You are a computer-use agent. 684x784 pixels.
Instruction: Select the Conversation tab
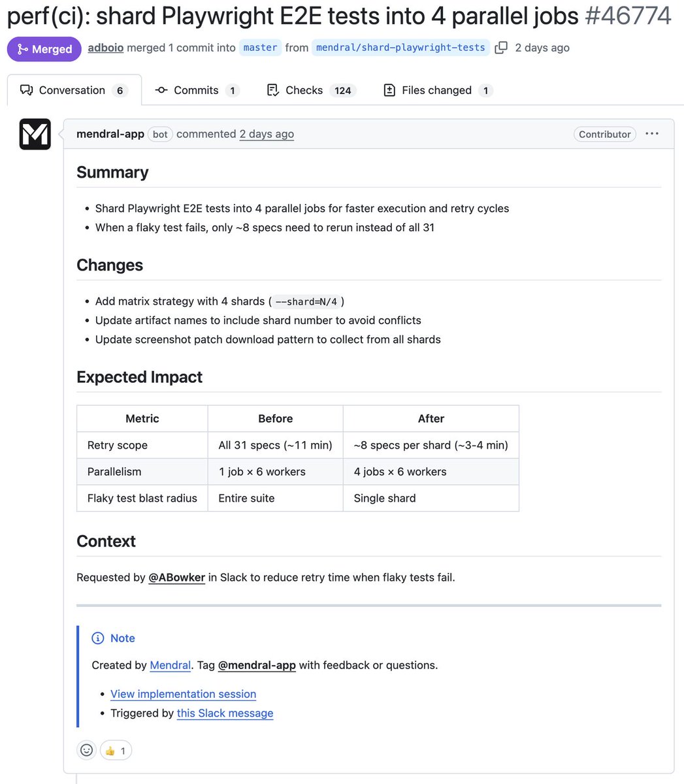point(74,90)
